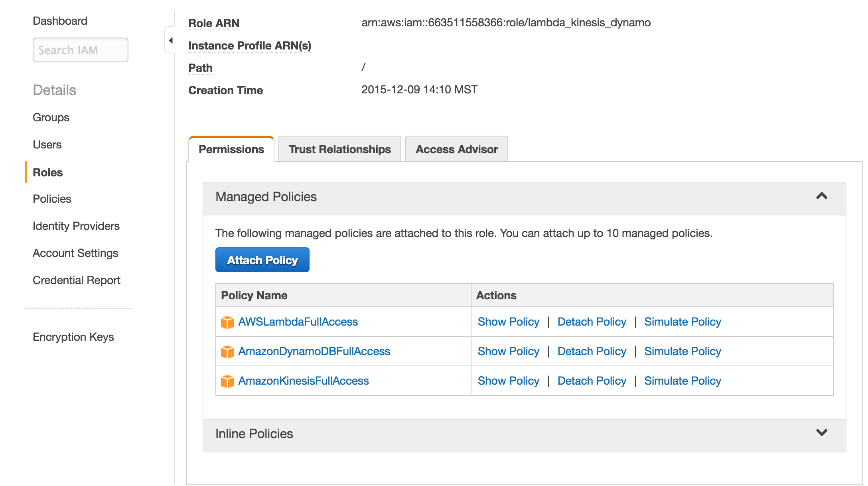Open the Access Advisor tab
868x486 pixels.
click(x=457, y=149)
